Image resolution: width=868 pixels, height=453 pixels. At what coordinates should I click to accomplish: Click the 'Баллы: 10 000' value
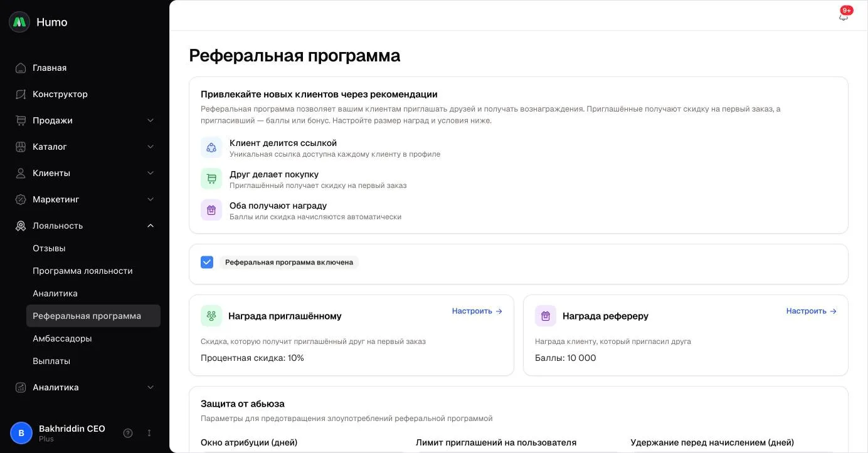pos(566,358)
